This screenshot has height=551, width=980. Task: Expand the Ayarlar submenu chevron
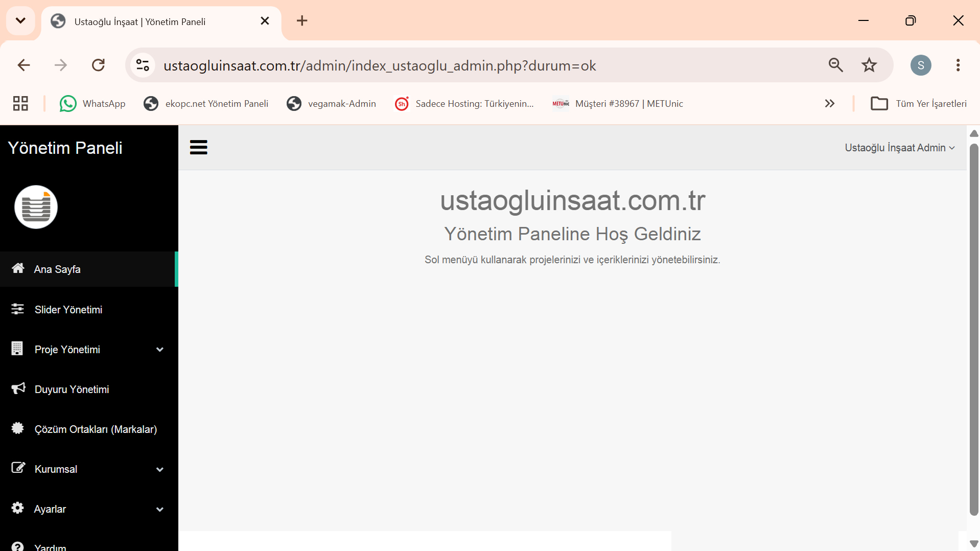click(160, 509)
